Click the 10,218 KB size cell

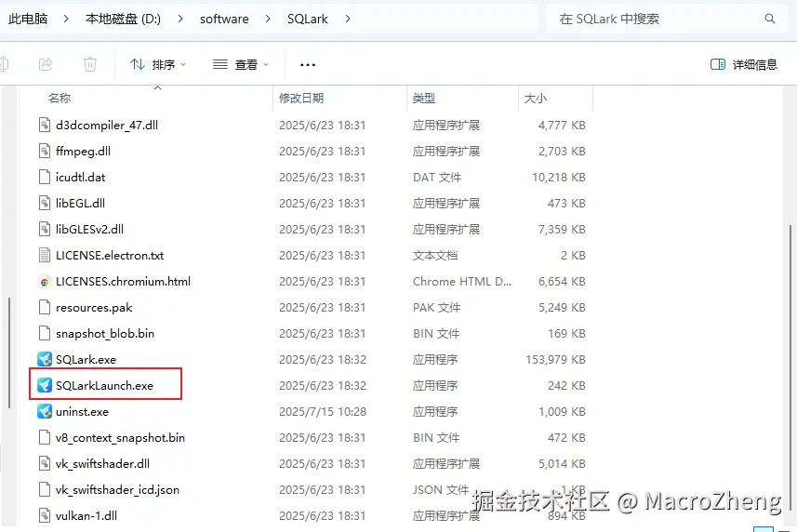coord(559,178)
